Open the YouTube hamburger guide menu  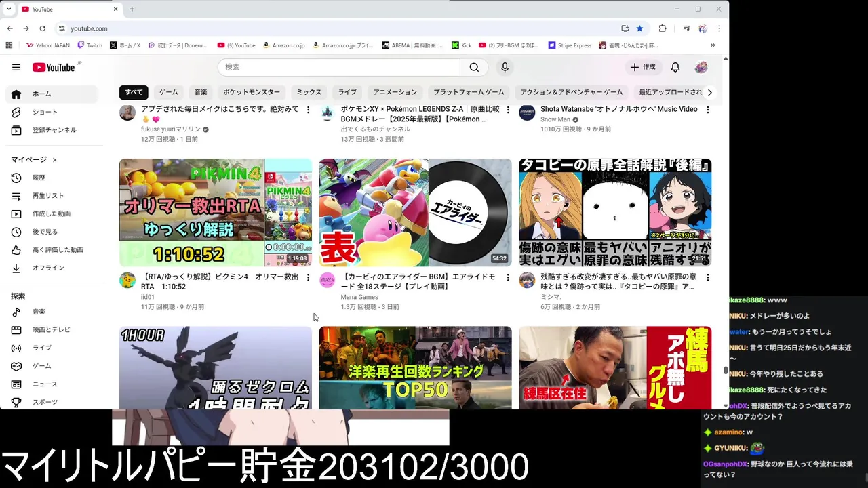pos(16,67)
